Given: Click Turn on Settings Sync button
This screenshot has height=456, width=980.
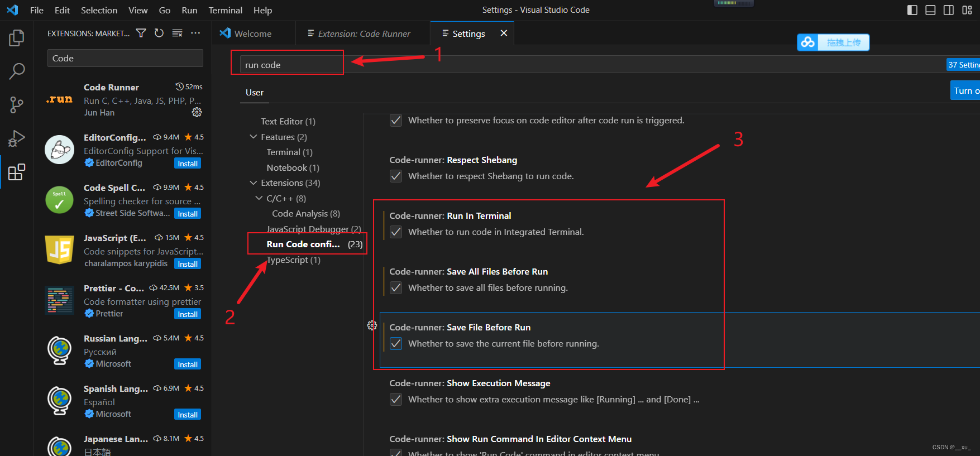Looking at the screenshot, I should click(965, 90).
